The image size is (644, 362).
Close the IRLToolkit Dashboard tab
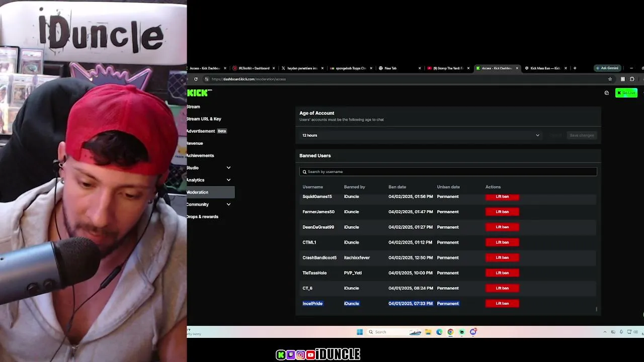[x=274, y=68]
